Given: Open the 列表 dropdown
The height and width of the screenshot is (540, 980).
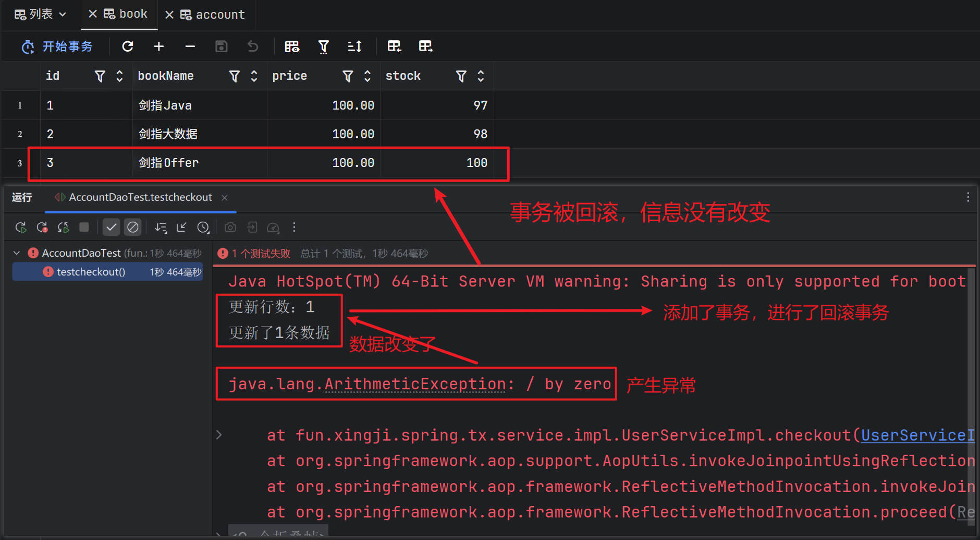Looking at the screenshot, I should pyautogui.click(x=41, y=14).
